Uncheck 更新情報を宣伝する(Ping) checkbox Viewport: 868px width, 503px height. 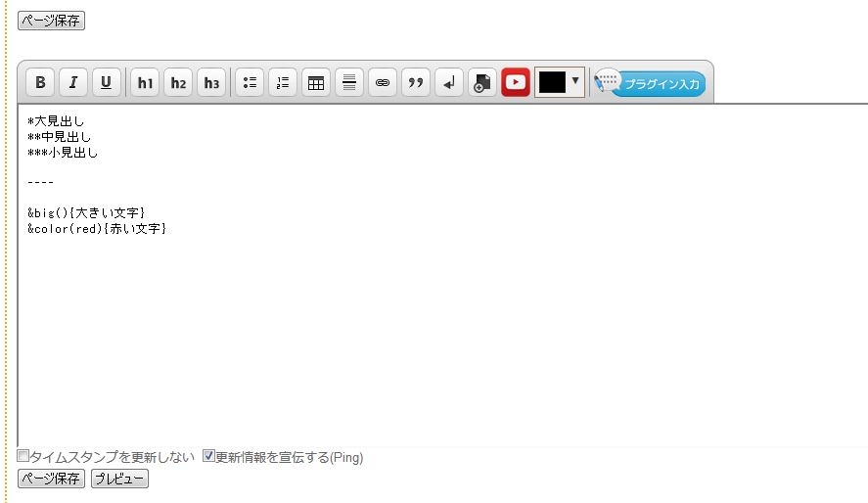tap(208, 456)
